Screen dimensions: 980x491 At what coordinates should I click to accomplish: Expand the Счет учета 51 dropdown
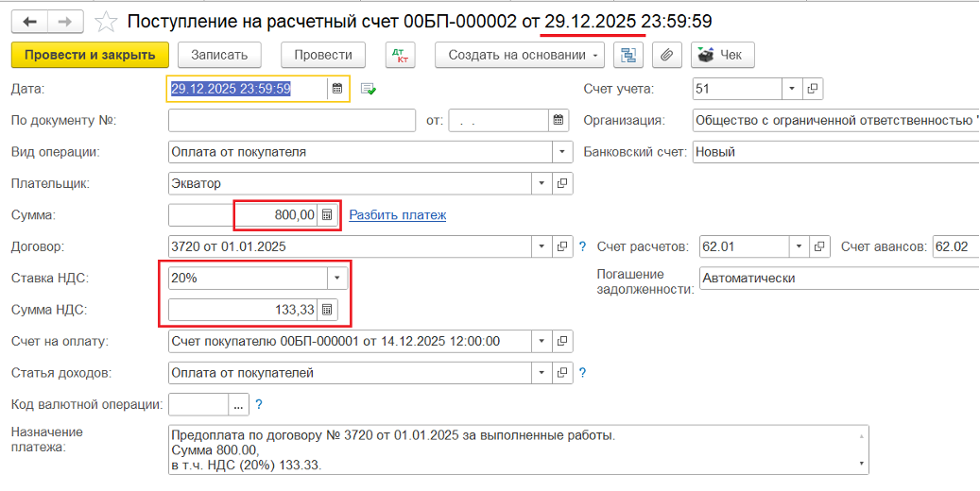tap(791, 89)
